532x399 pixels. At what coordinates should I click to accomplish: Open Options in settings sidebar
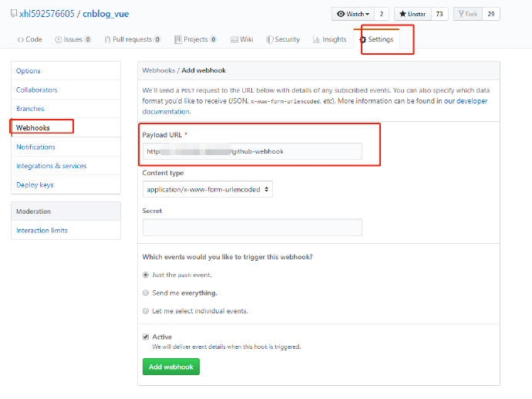[x=66, y=71]
